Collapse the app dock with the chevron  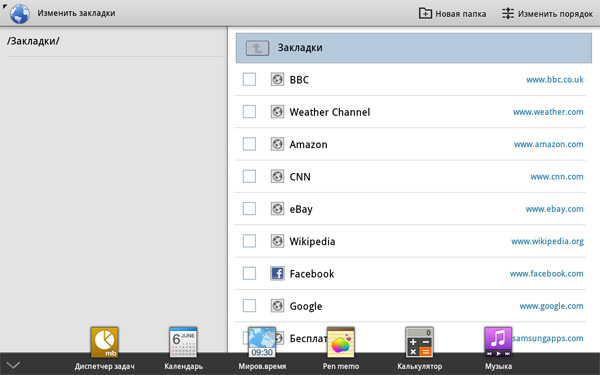coord(13,365)
